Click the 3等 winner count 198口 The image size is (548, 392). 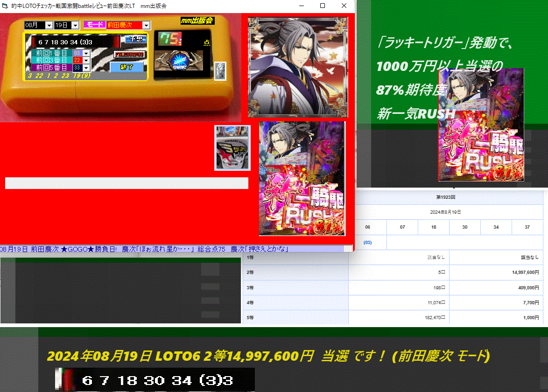(x=439, y=288)
